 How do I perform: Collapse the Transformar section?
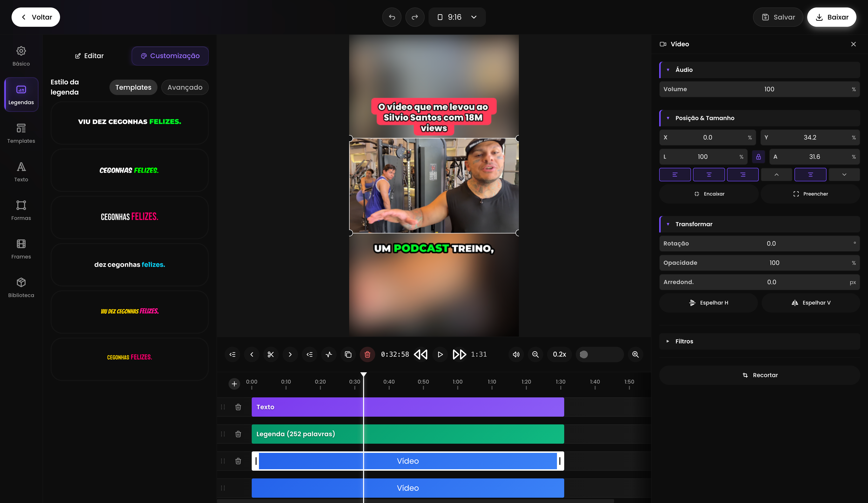(x=694, y=224)
